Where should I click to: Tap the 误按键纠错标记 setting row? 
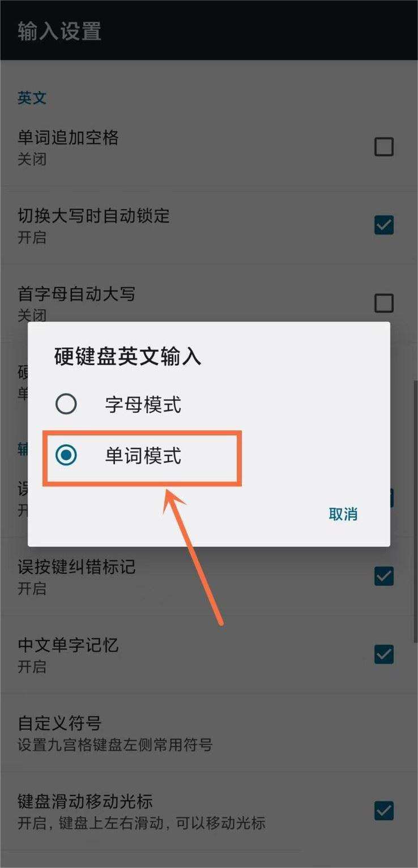click(x=209, y=576)
